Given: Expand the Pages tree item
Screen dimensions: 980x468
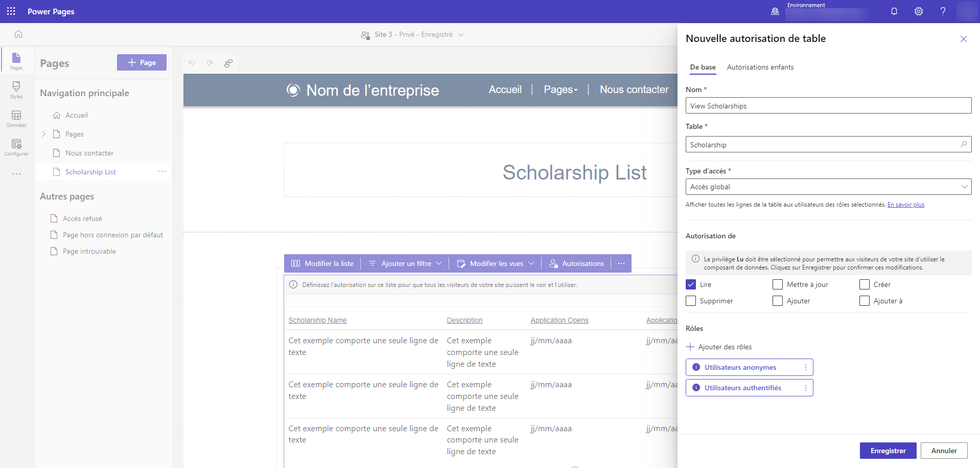Looking at the screenshot, I should (43, 134).
